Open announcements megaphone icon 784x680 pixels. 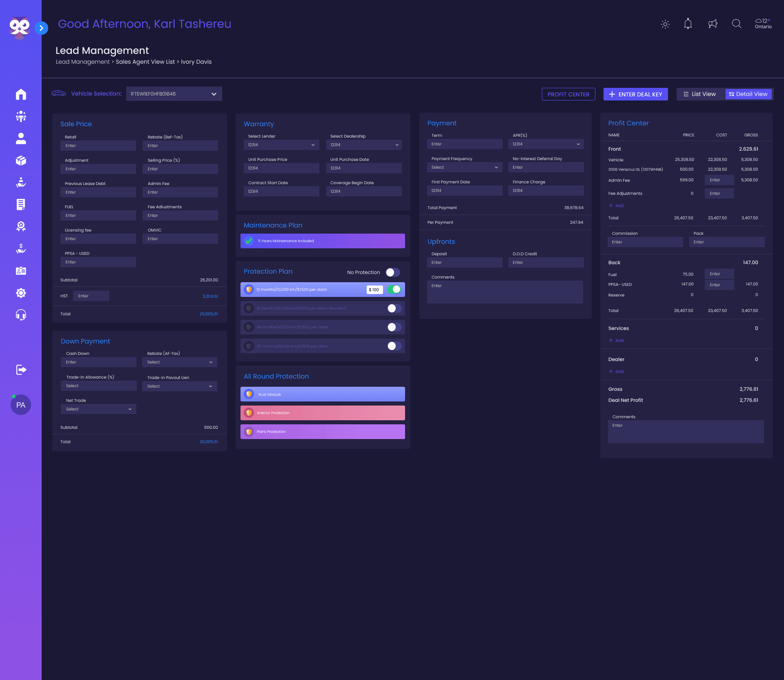[x=713, y=24]
